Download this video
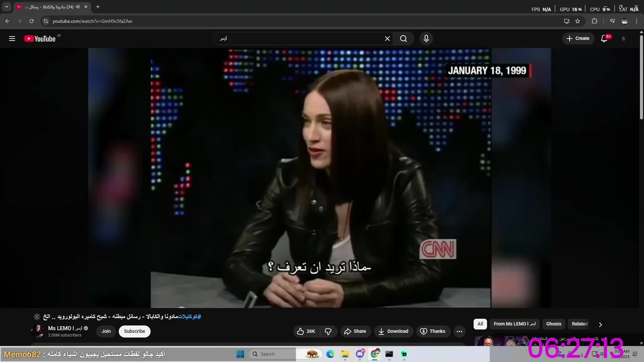The height and width of the screenshot is (362, 644). click(x=393, y=331)
